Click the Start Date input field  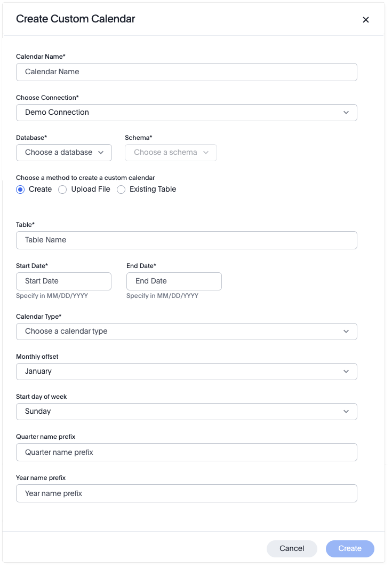point(63,281)
